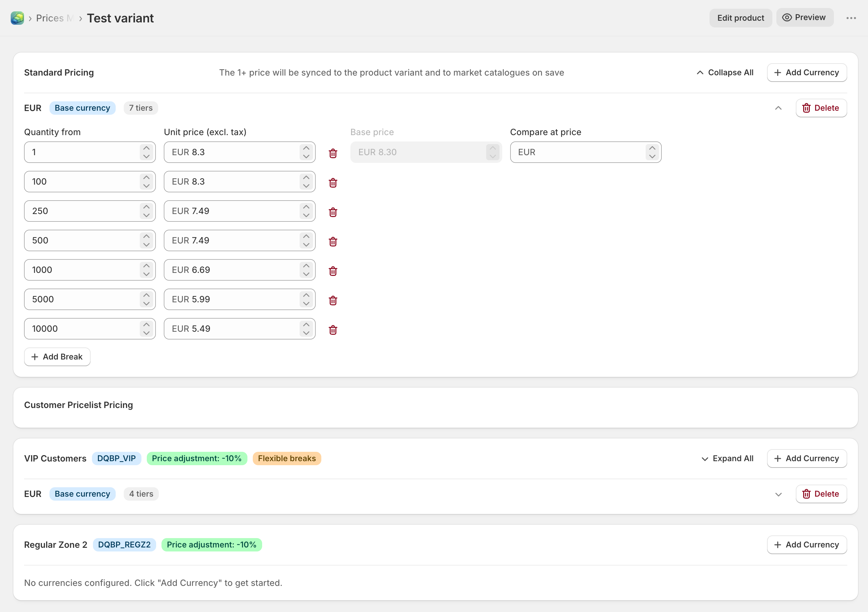The image size is (868, 612).
Task: Click the Quantity from field with 5000
Action: click(90, 299)
